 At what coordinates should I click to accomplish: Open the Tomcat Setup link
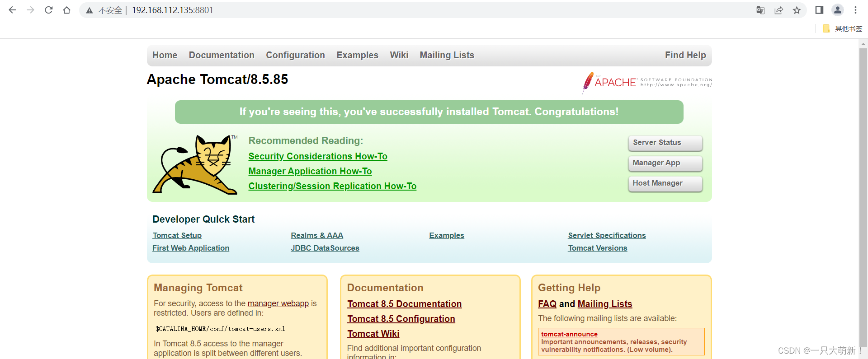pos(177,235)
